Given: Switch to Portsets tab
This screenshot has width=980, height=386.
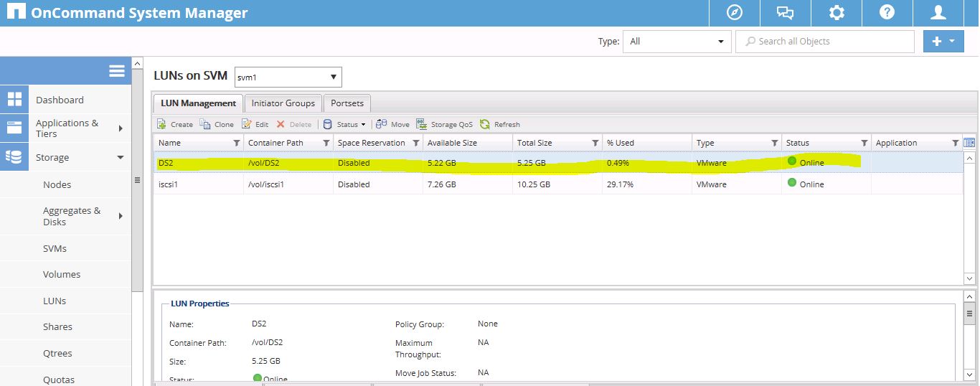Looking at the screenshot, I should point(347,103).
